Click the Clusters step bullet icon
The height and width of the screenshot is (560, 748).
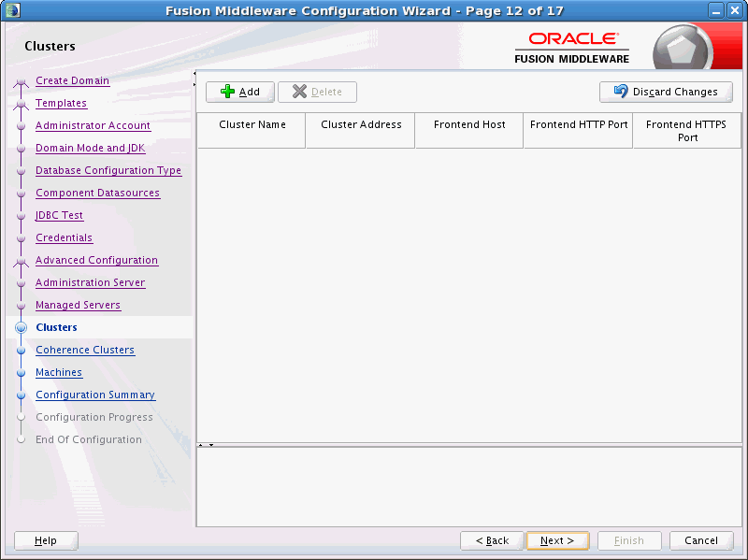(21, 327)
